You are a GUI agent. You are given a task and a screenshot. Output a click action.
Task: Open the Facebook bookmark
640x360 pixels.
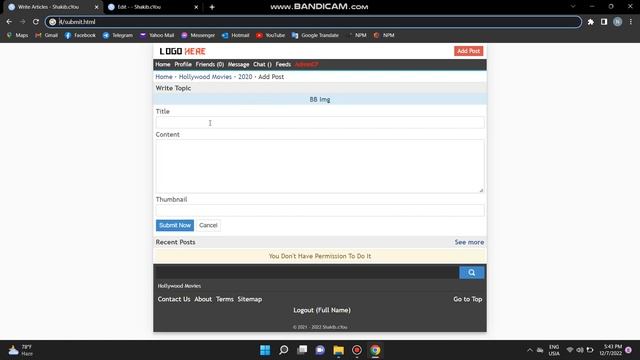coord(80,36)
